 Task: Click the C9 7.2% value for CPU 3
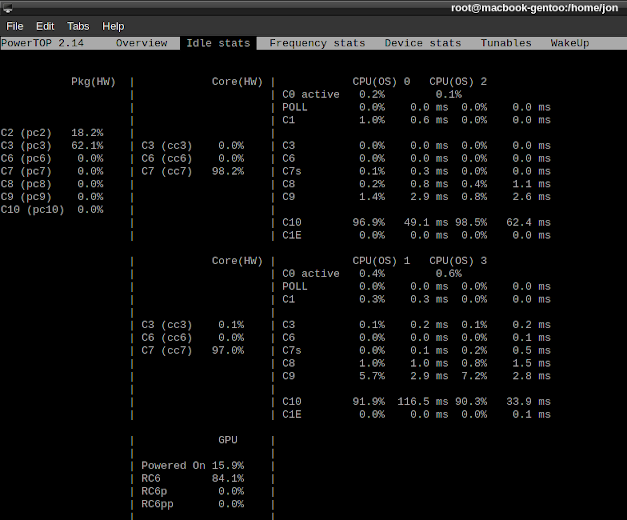[x=474, y=376]
